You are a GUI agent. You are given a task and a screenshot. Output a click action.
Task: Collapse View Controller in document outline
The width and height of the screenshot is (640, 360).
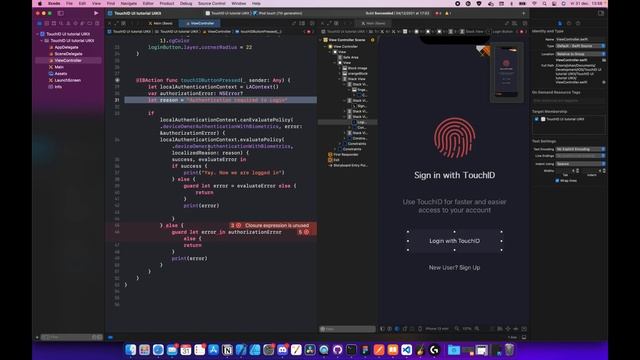(x=325, y=47)
